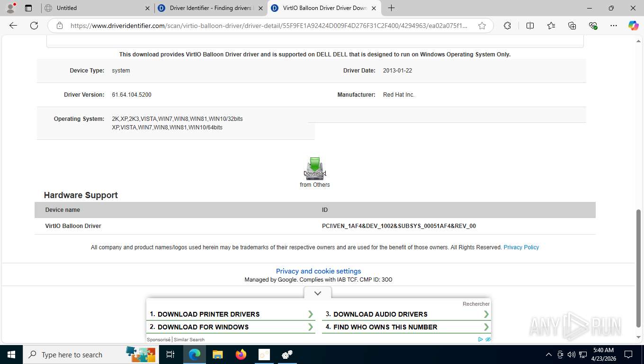
Task: Go back using the browser back arrow
Action: (13, 26)
